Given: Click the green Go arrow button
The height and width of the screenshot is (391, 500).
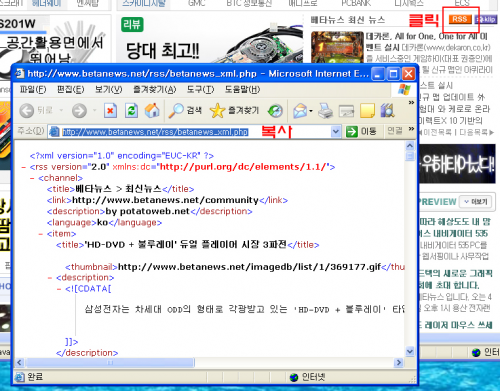Looking at the screenshot, I should click(x=351, y=132).
